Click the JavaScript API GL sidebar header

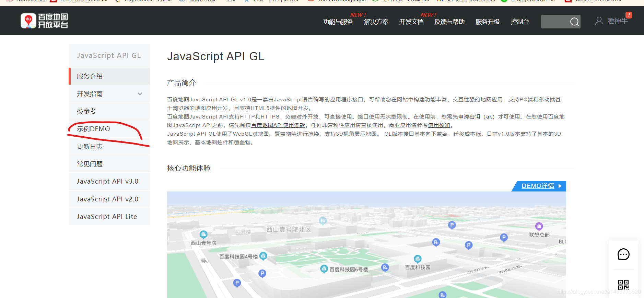(x=109, y=55)
